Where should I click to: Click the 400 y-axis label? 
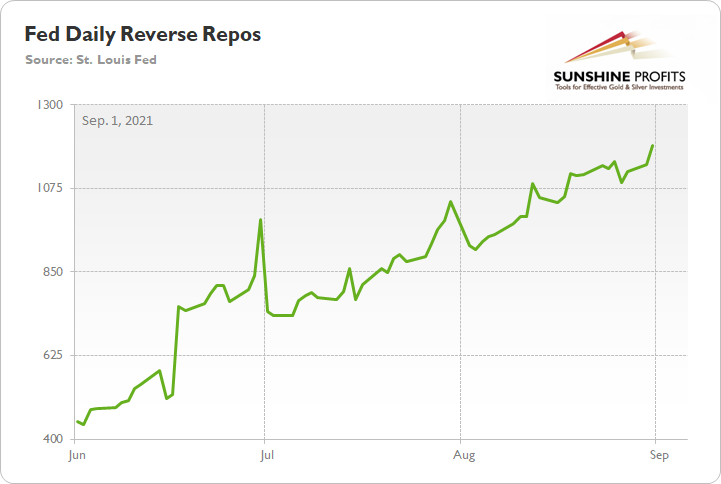click(53, 439)
